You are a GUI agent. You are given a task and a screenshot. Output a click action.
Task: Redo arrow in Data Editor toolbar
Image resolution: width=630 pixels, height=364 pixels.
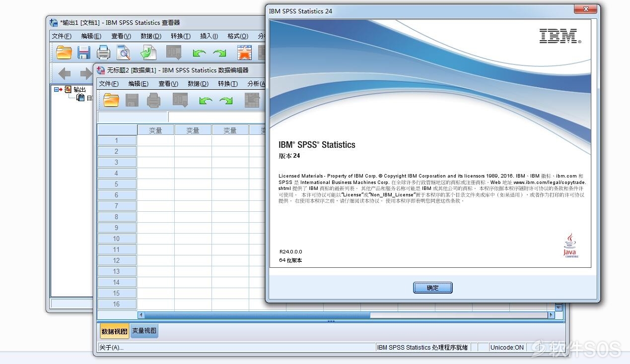pos(226,101)
